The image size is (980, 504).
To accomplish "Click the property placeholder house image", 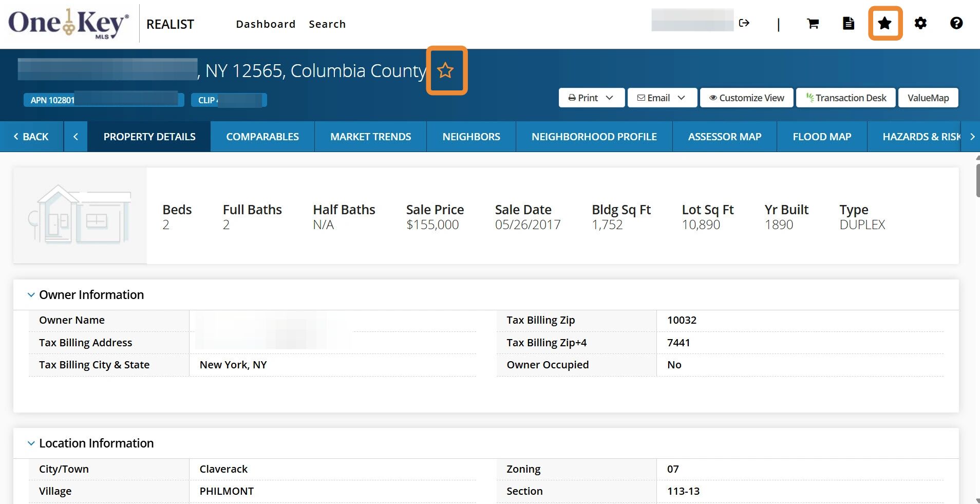I will coord(80,215).
